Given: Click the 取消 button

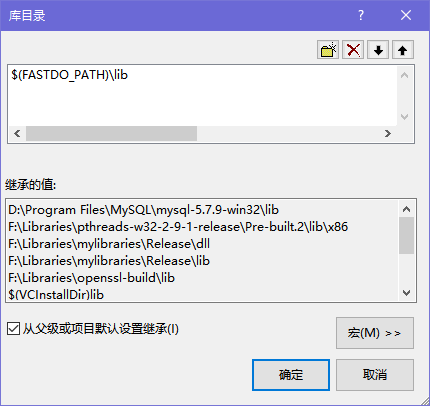Looking at the screenshot, I should tap(375, 375).
